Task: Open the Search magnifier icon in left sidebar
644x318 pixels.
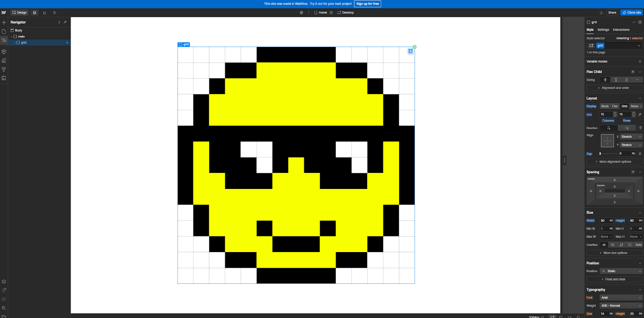Action: pyautogui.click(x=4, y=308)
